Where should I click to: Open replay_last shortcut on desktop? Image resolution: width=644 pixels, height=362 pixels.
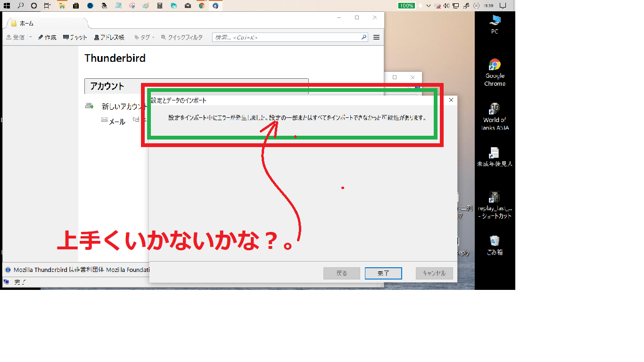(x=495, y=205)
